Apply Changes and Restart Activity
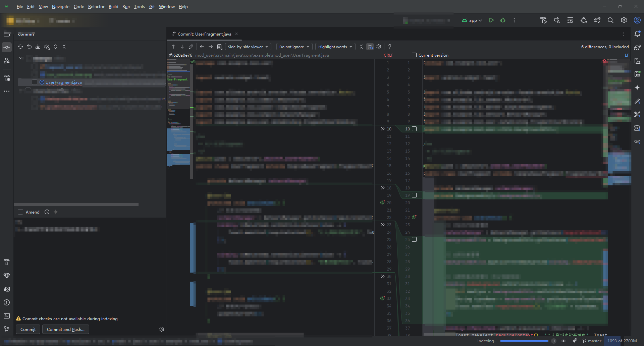644x346 pixels. tap(556, 20)
